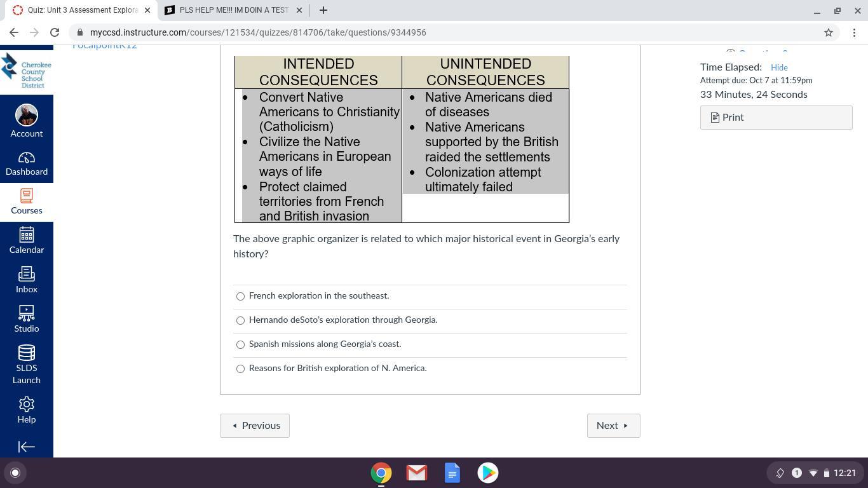This screenshot has height=488, width=868.
Task: Switch to PLS HELP ME tab
Action: tap(233, 10)
